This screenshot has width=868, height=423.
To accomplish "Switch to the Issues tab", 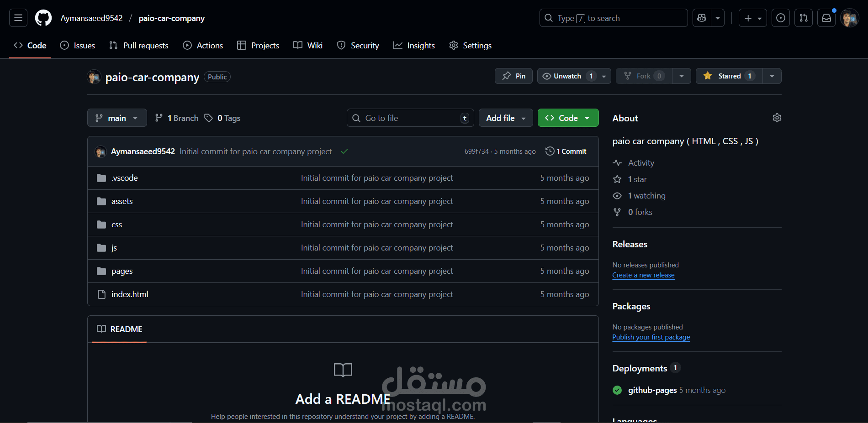I will click(78, 46).
